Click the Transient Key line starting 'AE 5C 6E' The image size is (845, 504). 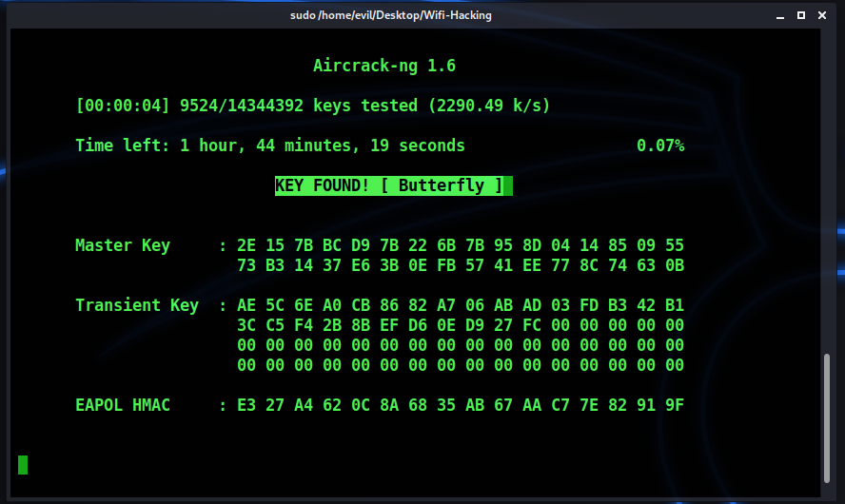461,305
